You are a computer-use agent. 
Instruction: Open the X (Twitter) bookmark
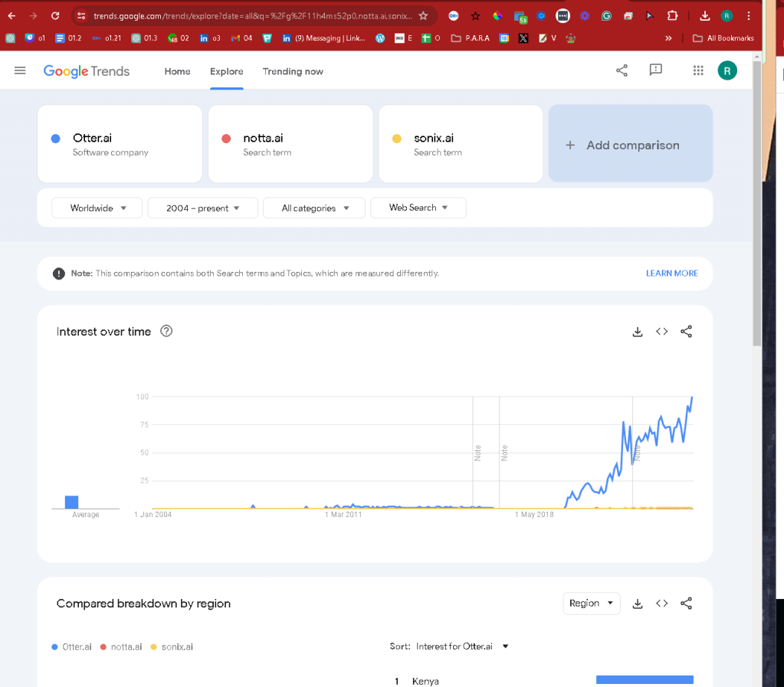[x=523, y=38]
